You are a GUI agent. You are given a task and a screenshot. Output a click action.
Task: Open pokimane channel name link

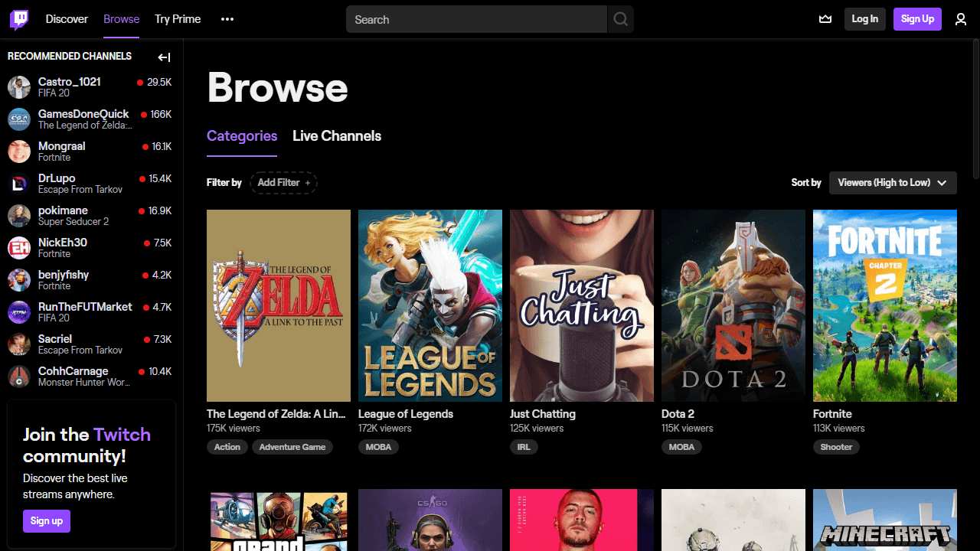[63, 210]
